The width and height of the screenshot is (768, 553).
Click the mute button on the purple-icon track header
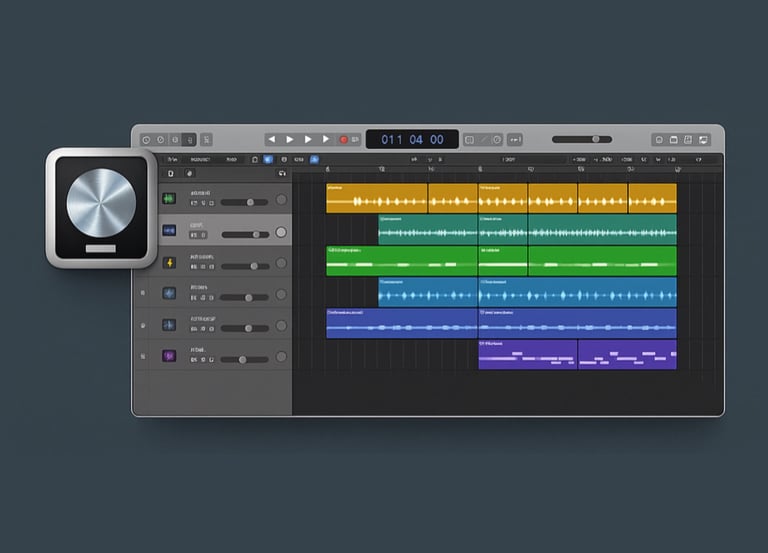[x=194, y=360]
